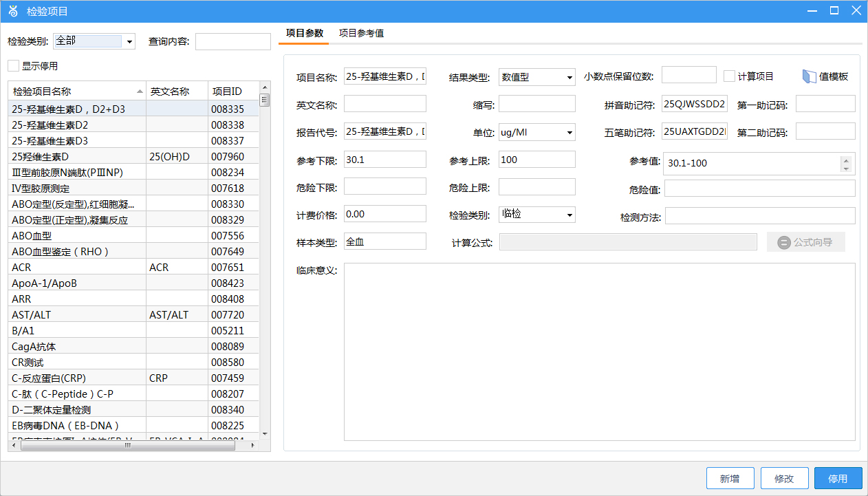The image size is (868, 496).
Task: Select row C-肽（C-Peptide）C-P
Action: click(133, 394)
